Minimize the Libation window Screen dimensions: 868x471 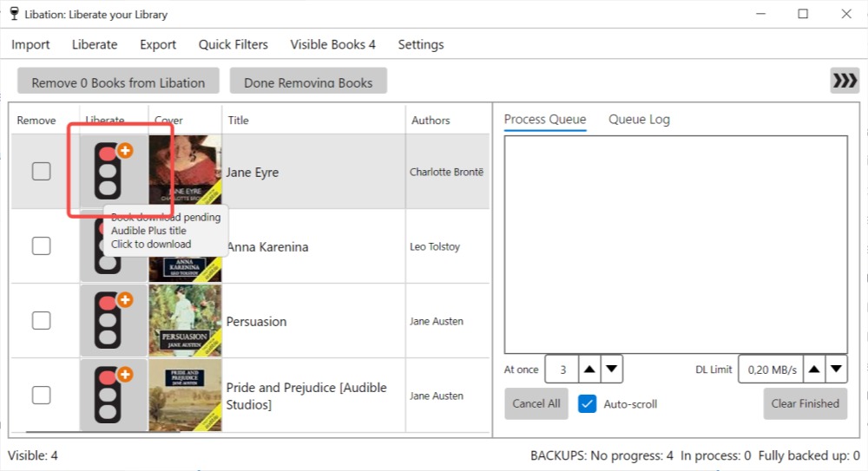761,14
